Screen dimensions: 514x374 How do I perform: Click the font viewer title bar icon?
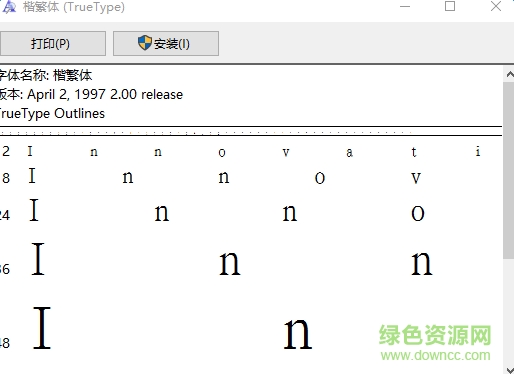click(9, 7)
